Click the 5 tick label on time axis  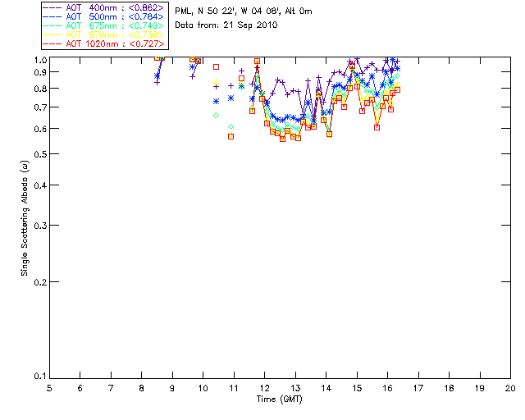(49, 387)
